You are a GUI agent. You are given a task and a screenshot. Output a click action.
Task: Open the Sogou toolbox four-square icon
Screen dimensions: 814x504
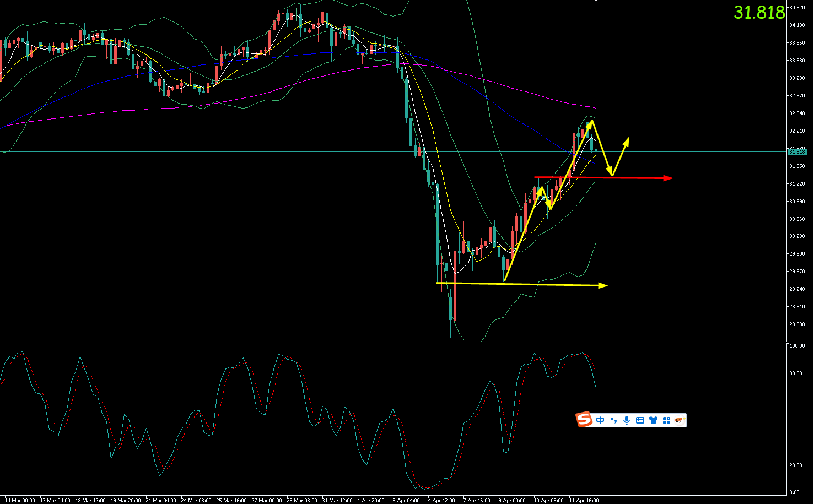coord(666,420)
